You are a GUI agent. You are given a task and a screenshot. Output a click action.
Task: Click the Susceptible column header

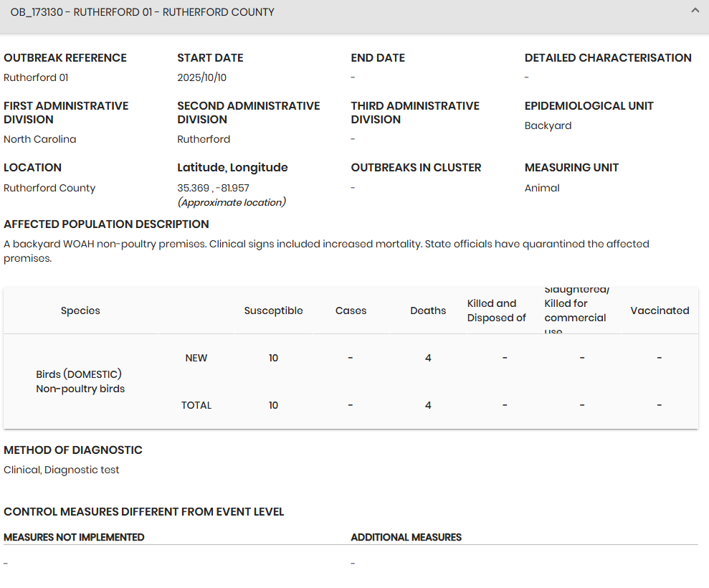273,310
